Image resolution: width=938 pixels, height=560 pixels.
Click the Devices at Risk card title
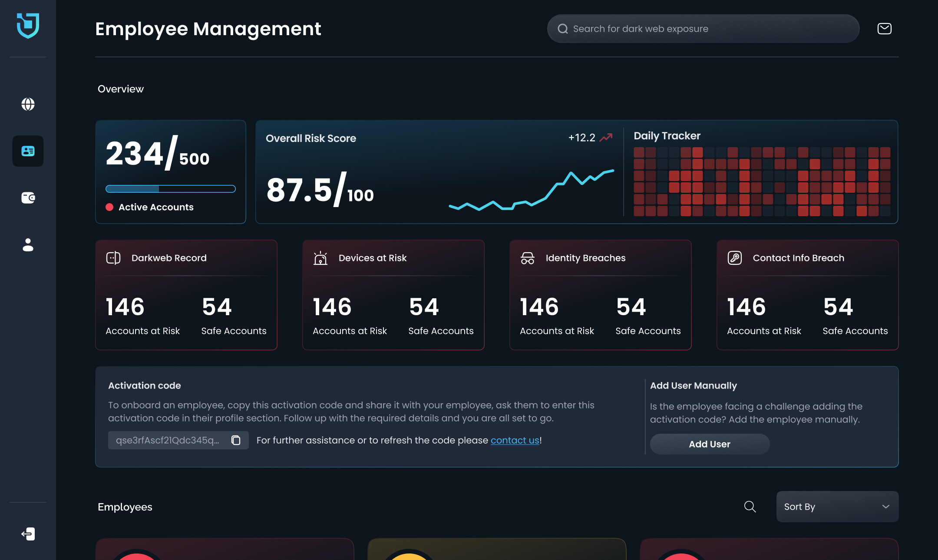pyautogui.click(x=373, y=258)
